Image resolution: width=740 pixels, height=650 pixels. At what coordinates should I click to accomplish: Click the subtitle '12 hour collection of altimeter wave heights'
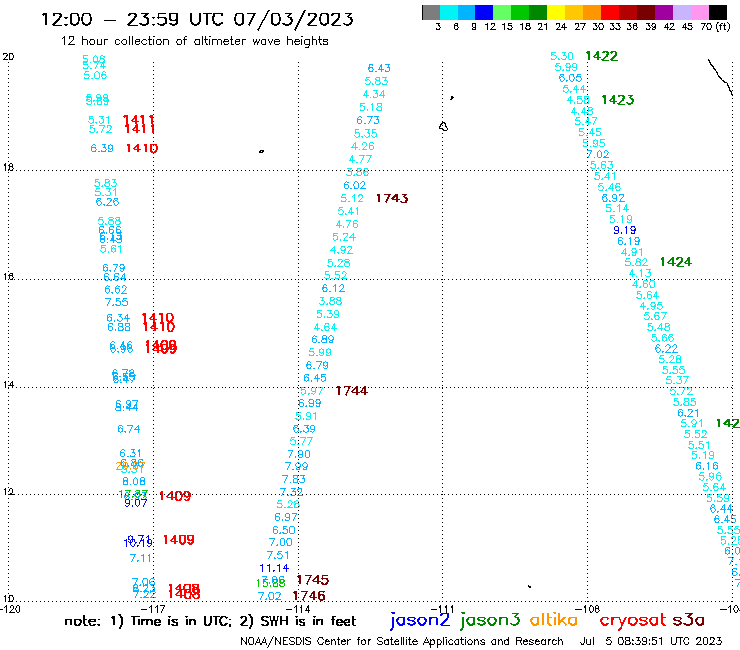point(194,41)
